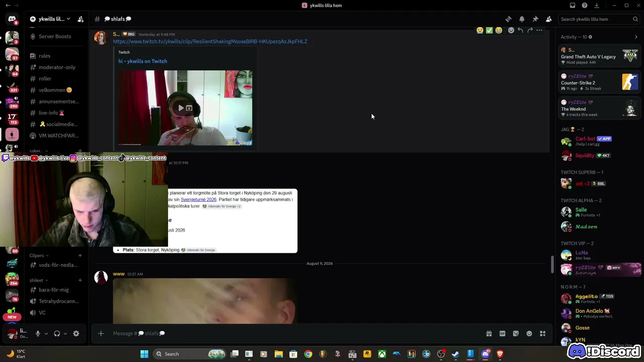The width and height of the screenshot is (644, 362).
Task: Open Discord direct messages home button
Action: coord(12,19)
